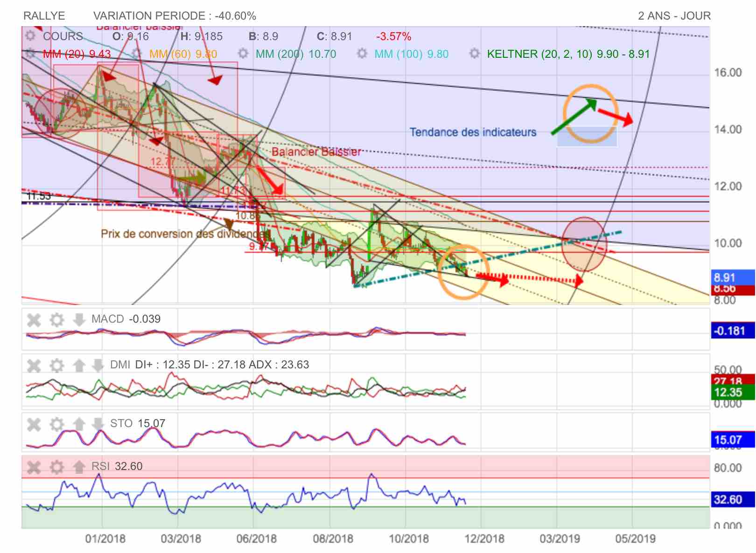Click the MM (60) moving average label
Image resolution: width=756 pixels, height=553 pixels.
point(183,54)
